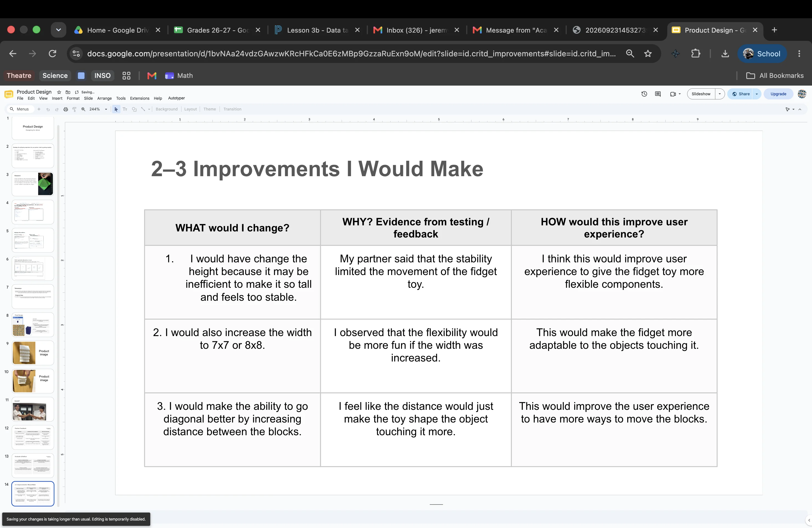Select slide 9 thumbnail with product image
The height and width of the screenshot is (528, 812).
(33, 353)
